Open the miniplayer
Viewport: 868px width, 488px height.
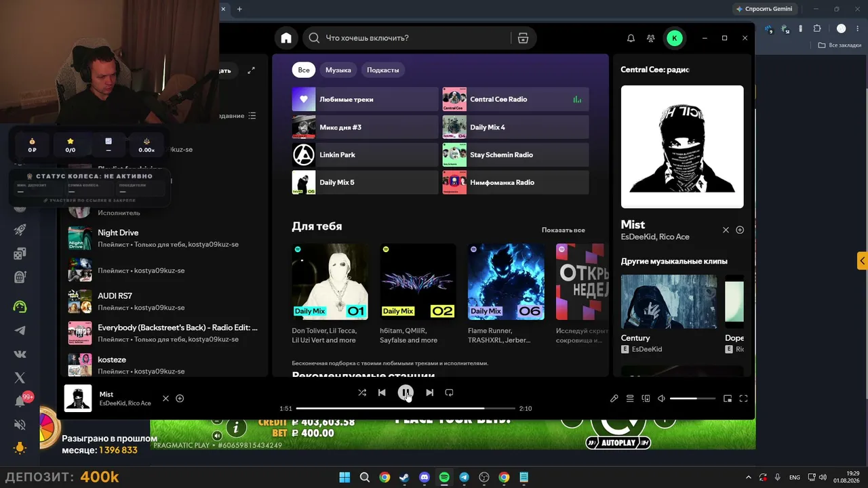(728, 399)
